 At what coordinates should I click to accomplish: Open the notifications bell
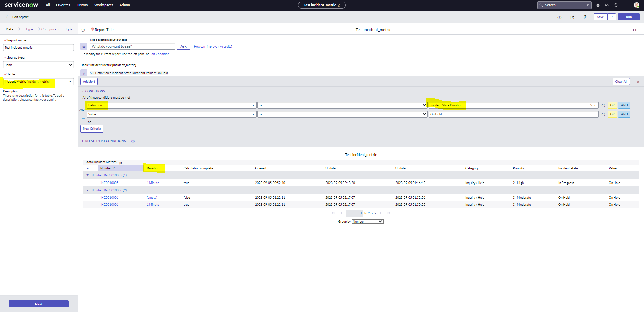click(625, 5)
